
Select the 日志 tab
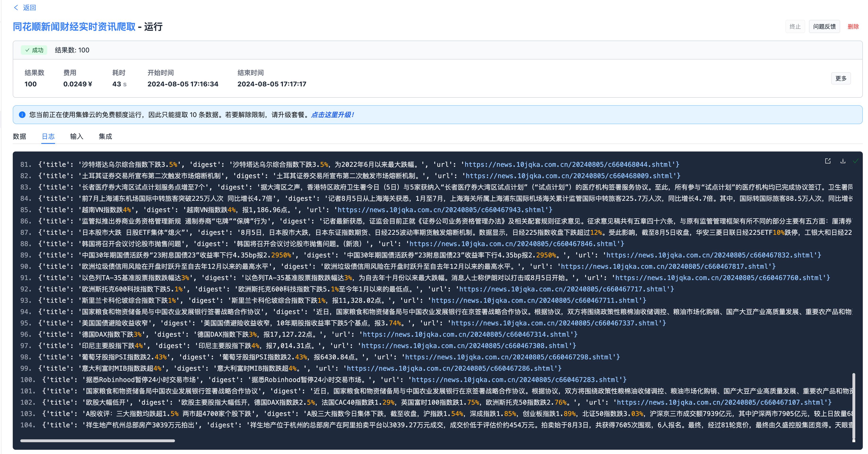48,136
